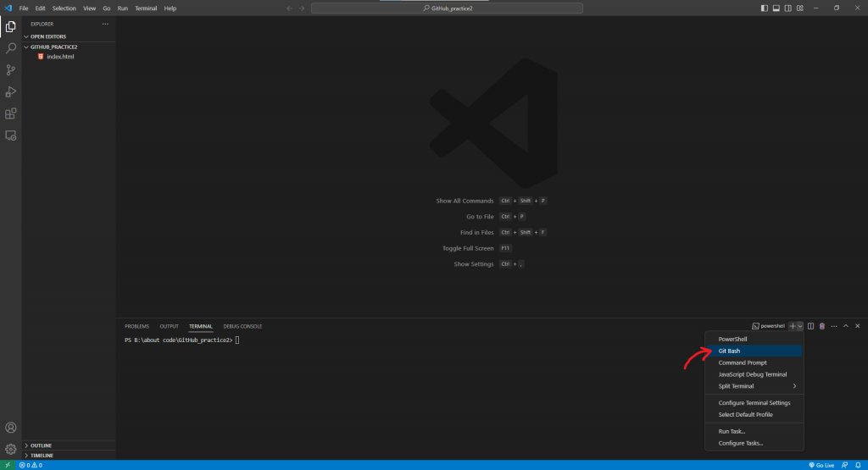This screenshot has height=470, width=868.
Task: Open terminal panel more actions ellipsis
Action: [x=834, y=326]
